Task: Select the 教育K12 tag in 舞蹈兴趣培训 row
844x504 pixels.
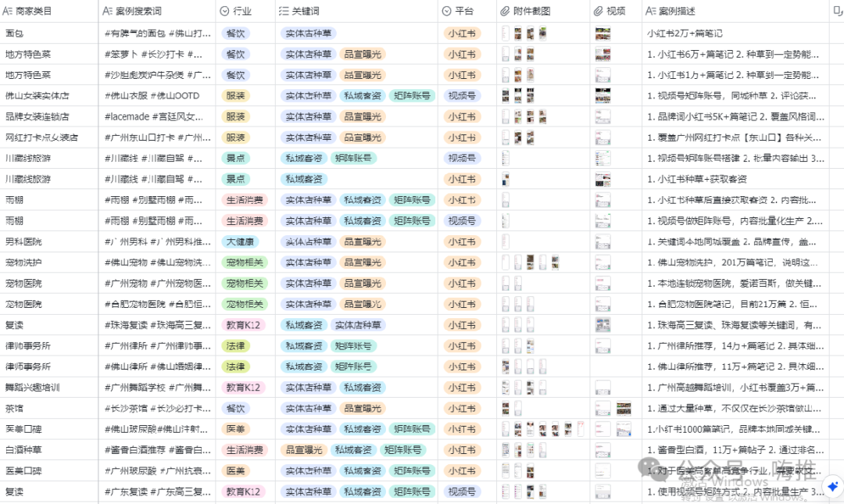Action: [x=243, y=388]
